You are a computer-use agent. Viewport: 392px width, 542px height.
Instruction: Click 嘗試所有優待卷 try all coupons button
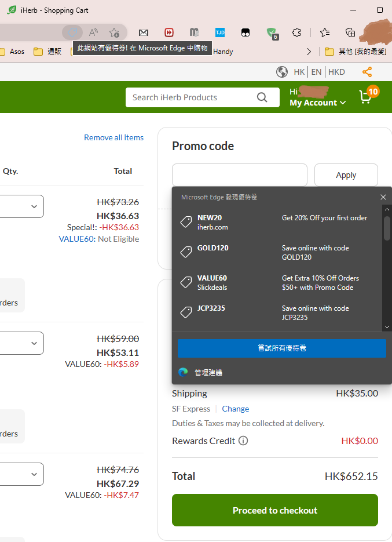coord(282,348)
